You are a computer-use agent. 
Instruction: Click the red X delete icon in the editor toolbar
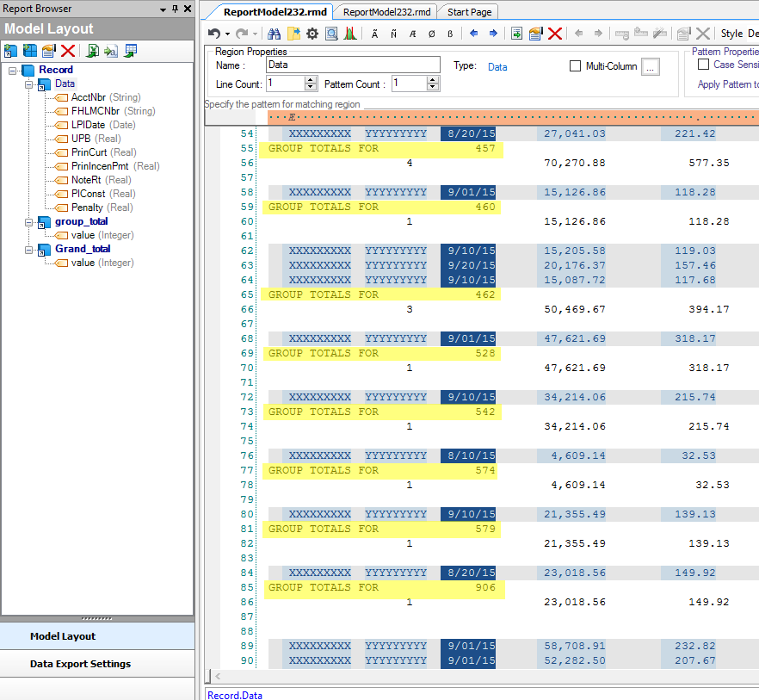click(x=555, y=34)
